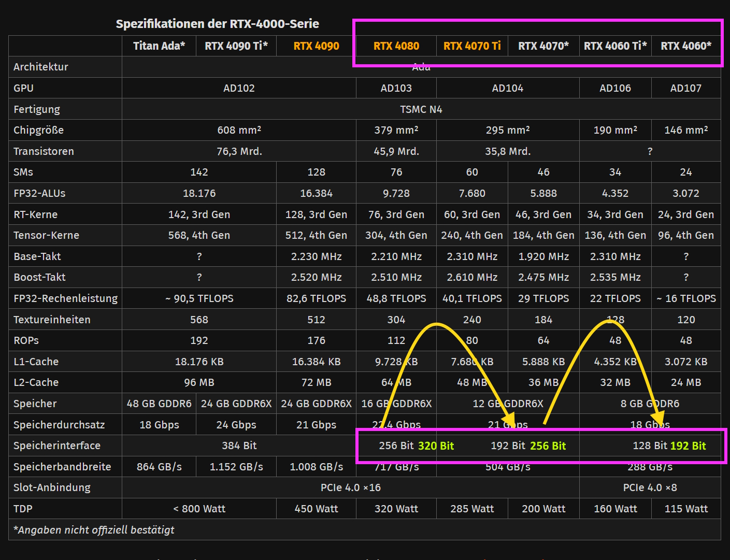The width and height of the screenshot is (730, 560).
Task: Click the 2.230 MHz Base-Takt cell
Action: [316, 256]
